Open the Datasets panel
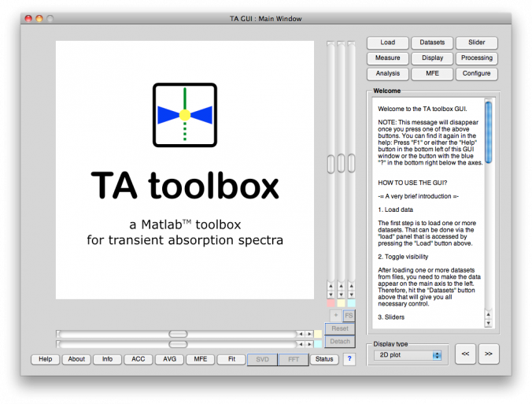 tap(432, 43)
